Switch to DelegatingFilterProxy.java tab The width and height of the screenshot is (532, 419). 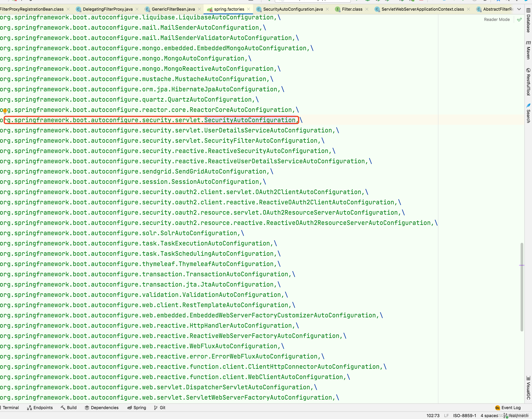pyautogui.click(x=108, y=9)
